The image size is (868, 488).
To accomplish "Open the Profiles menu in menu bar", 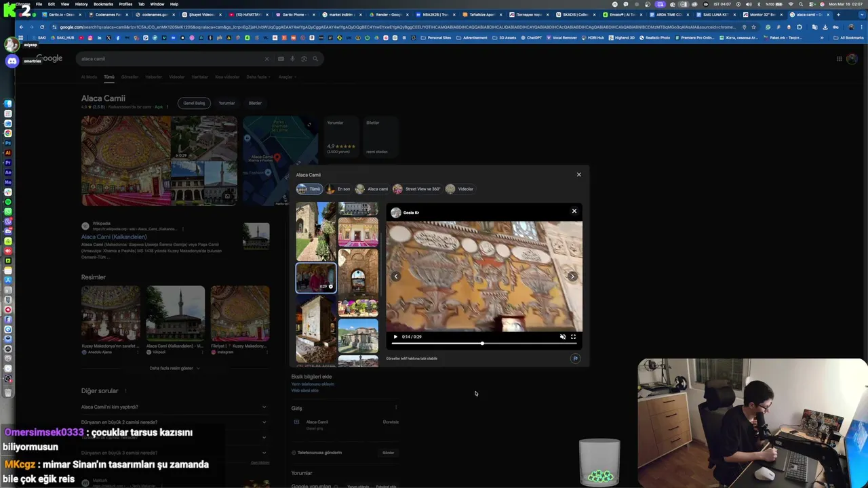I will tap(125, 4).
